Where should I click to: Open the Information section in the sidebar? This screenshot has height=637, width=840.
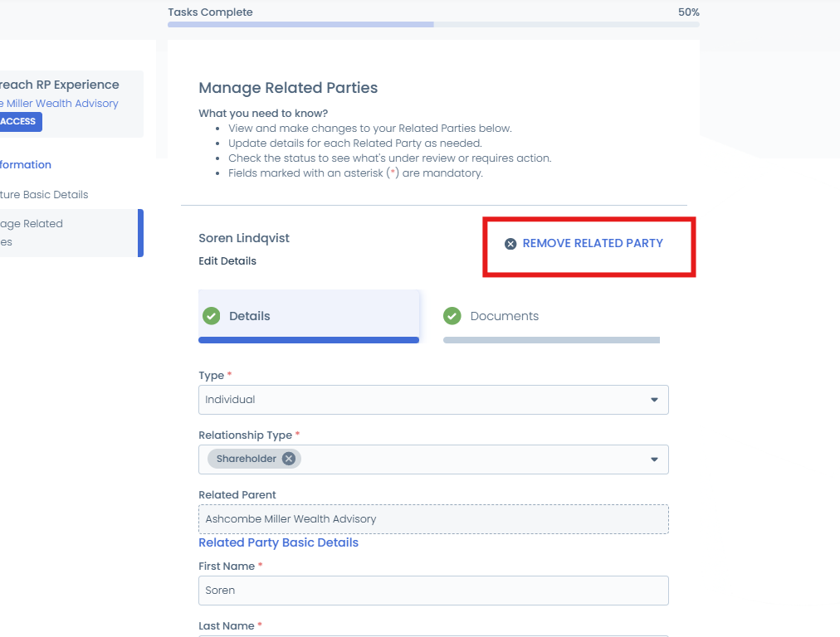(x=26, y=165)
